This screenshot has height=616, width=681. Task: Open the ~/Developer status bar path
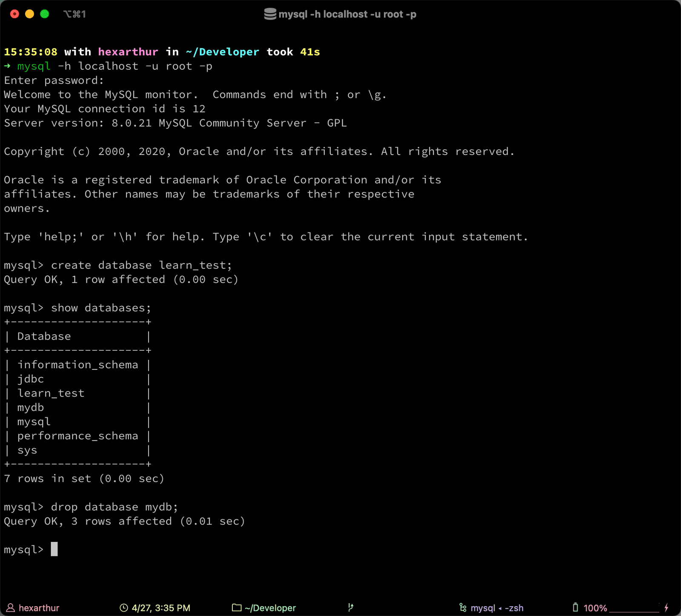[270, 608]
